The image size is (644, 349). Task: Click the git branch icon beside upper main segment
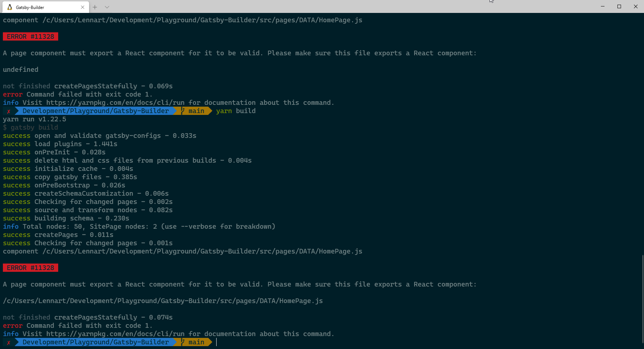tap(182, 111)
